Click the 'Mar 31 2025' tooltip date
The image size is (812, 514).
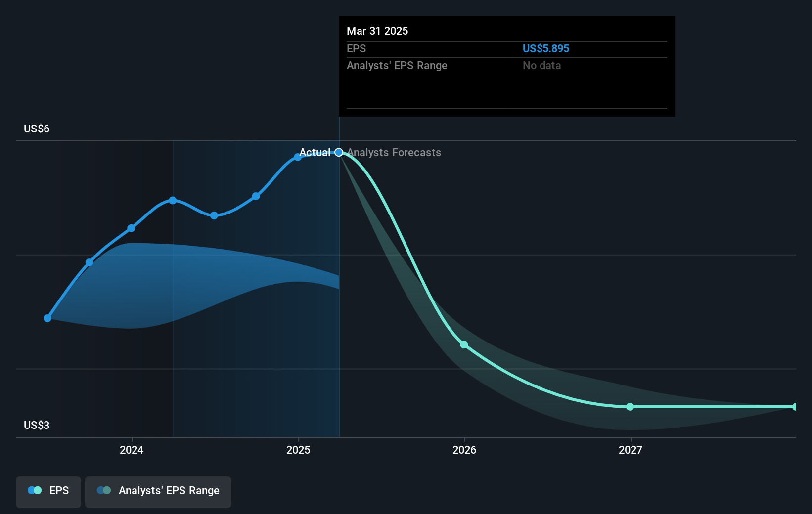point(377,31)
